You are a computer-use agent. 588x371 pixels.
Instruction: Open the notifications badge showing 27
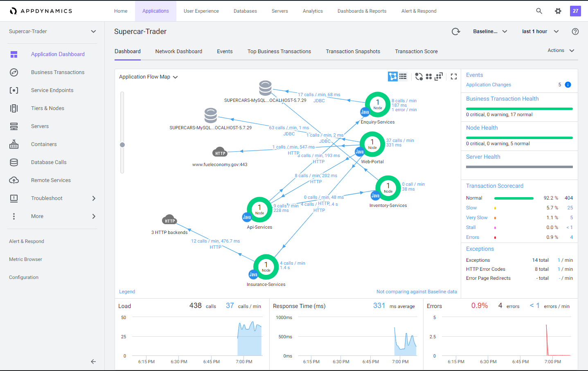(575, 11)
